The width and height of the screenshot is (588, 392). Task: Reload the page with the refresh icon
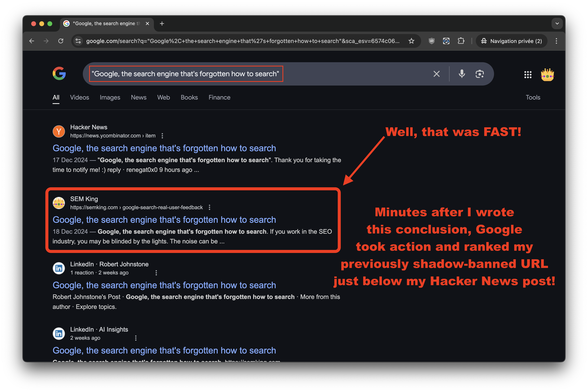(61, 41)
